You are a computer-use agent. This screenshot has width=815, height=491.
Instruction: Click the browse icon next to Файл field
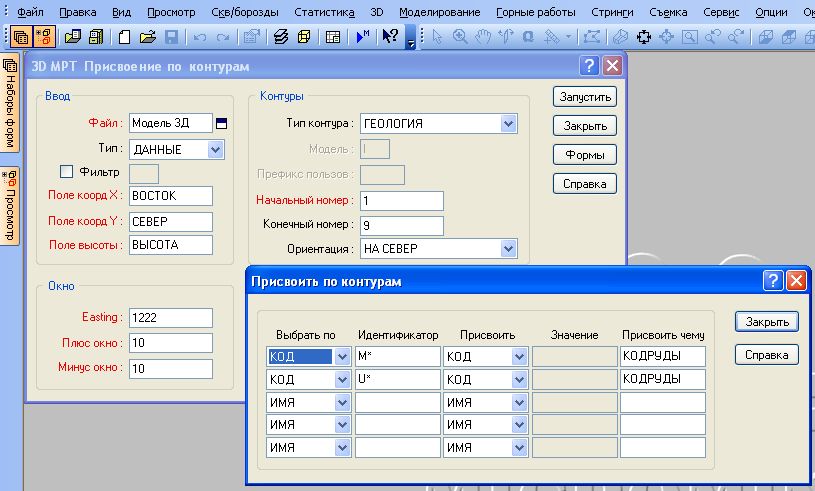(221, 124)
